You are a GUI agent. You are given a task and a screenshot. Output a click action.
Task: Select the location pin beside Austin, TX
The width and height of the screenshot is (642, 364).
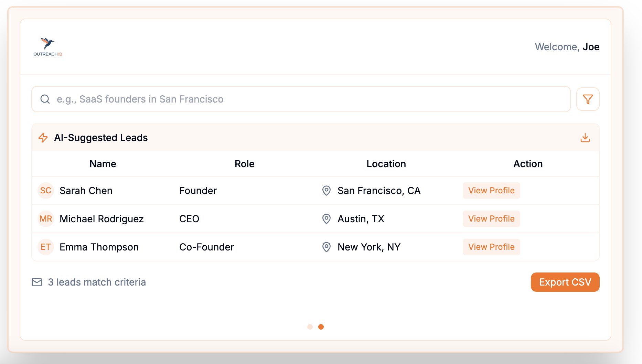tap(326, 219)
